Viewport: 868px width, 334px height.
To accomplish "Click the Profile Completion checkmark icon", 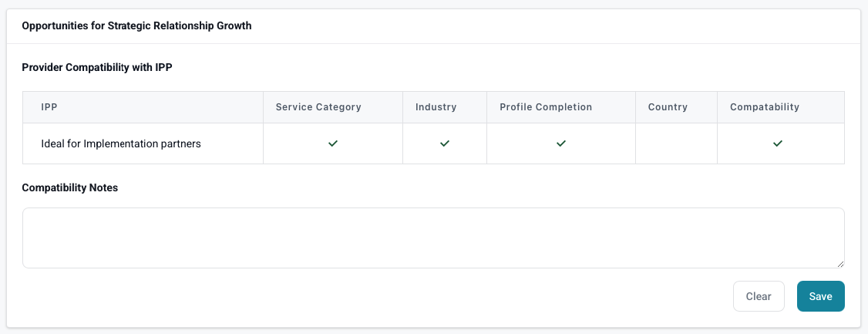I will [561, 143].
